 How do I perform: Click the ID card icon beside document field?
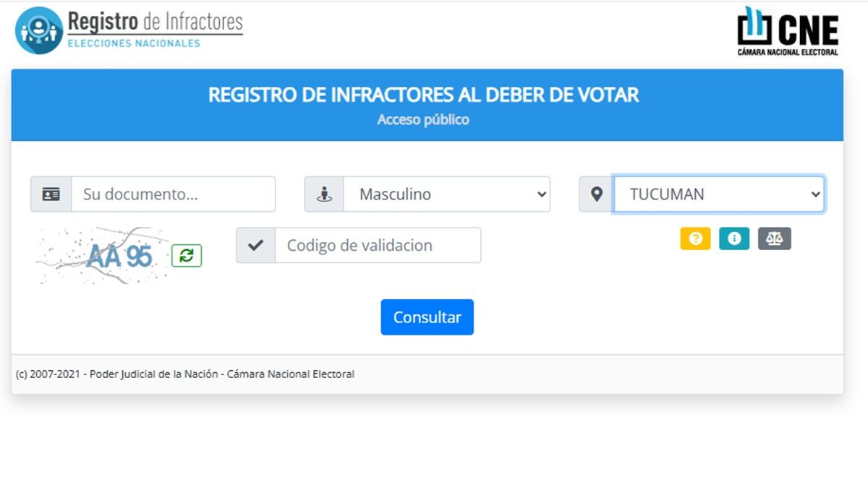pyautogui.click(x=51, y=194)
